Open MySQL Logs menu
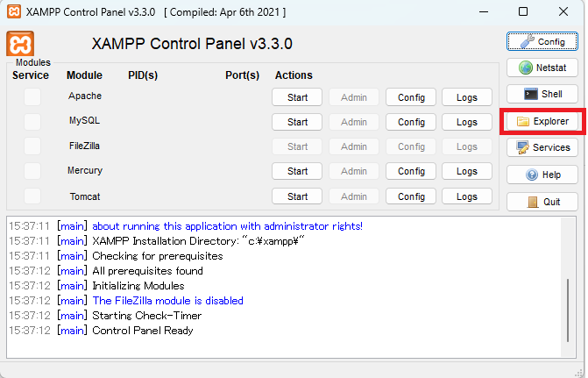This screenshot has height=378, width=588. (467, 122)
